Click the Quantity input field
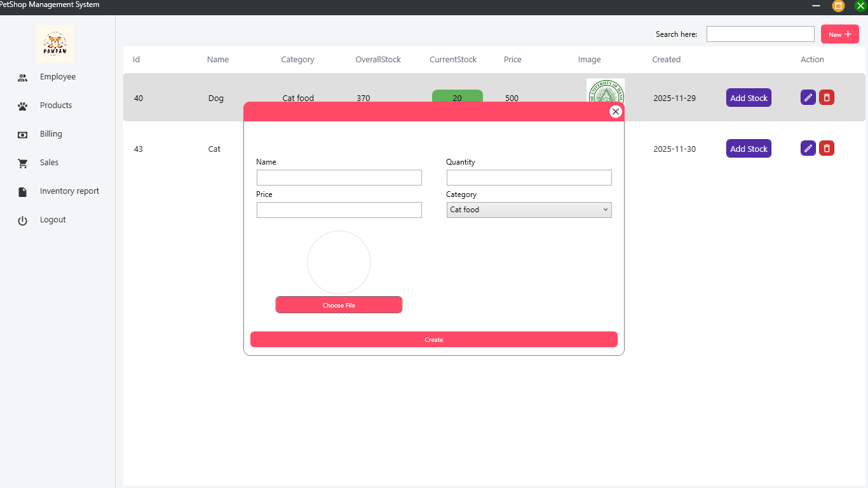 (x=529, y=177)
